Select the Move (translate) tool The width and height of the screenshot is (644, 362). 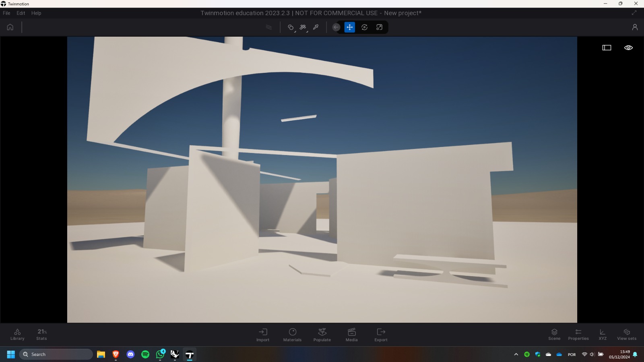click(x=350, y=27)
